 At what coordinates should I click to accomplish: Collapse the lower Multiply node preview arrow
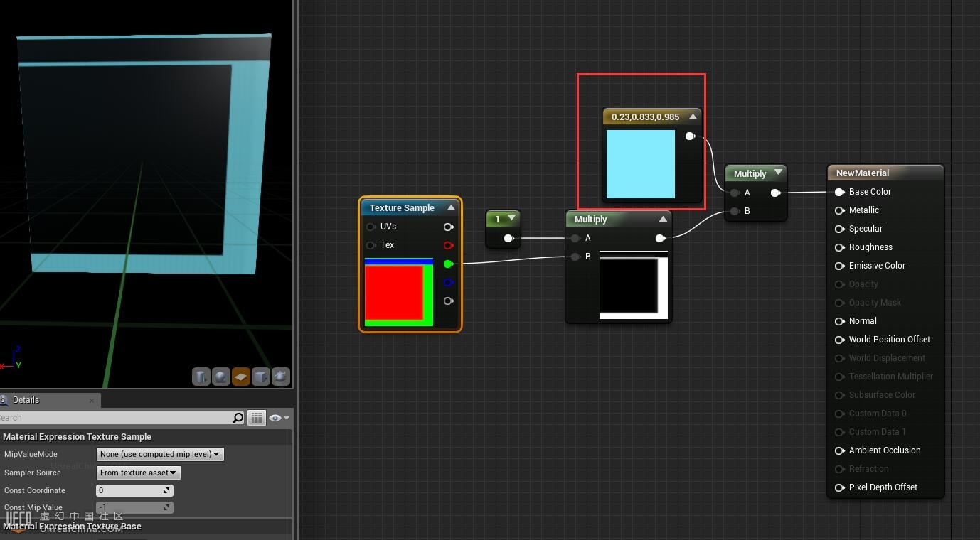click(x=663, y=219)
